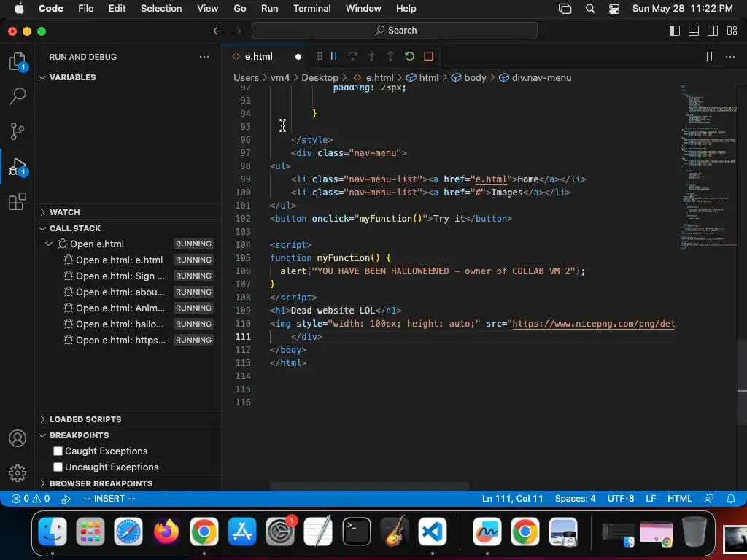Click the debug launch icon in status bar

click(66, 499)
